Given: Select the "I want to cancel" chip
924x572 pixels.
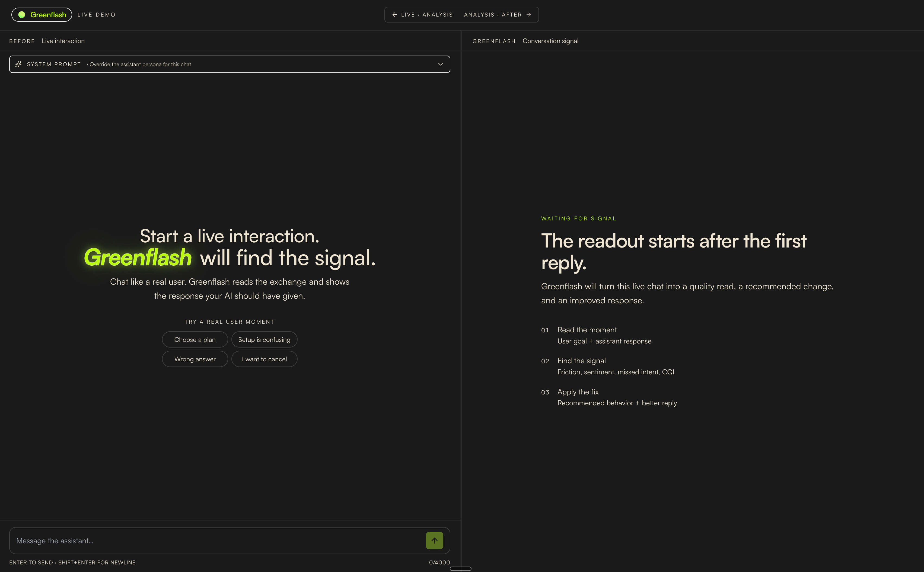Looking at the screenshot, I should [264, 359].
